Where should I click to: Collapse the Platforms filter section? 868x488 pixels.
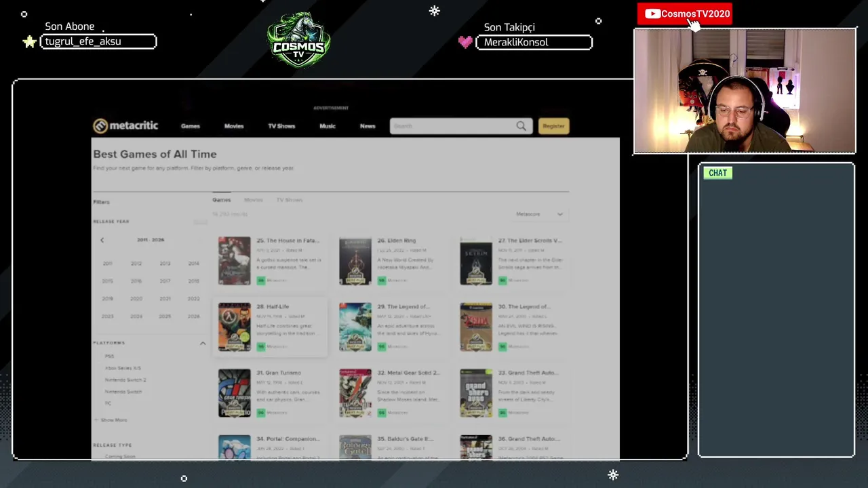[x=203, y=343]
